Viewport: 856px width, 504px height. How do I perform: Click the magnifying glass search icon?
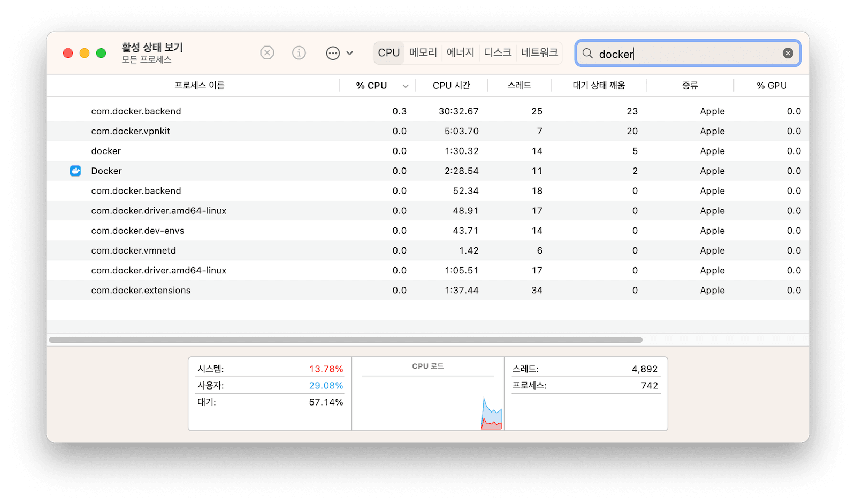pos(587,54)
